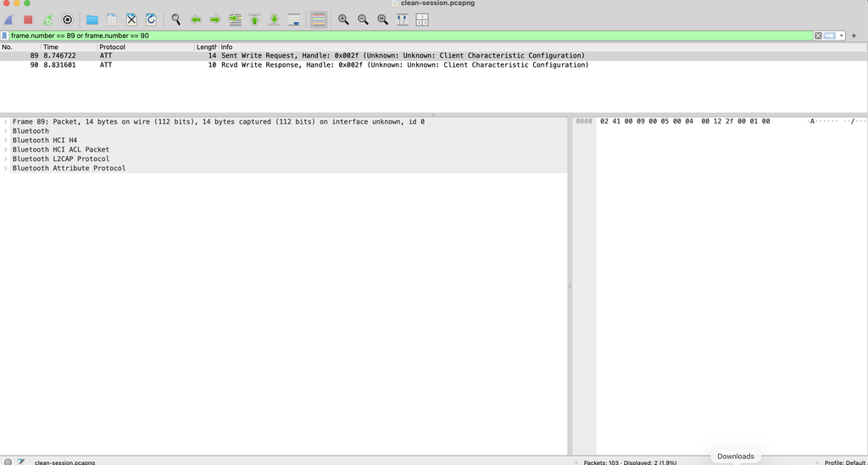The width and height of the screenshot is (868, 465).
Task: Click the expert information status circle
Action: pos(8,462)
